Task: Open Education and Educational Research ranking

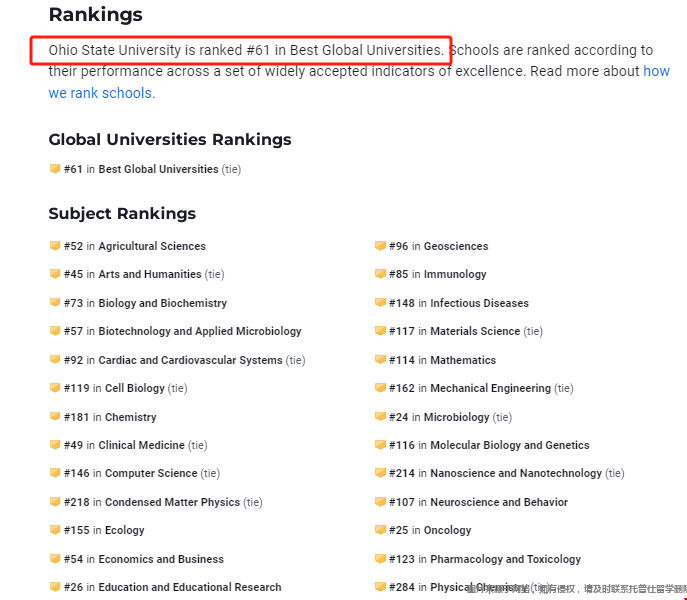Action: tap(190, 587)
